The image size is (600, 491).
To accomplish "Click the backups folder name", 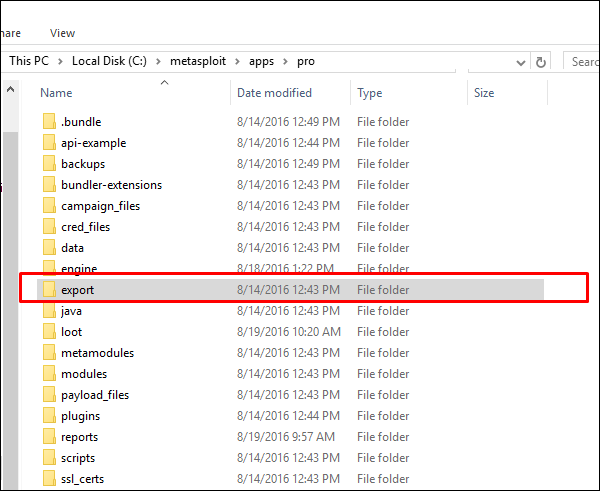I will (83, 164).
